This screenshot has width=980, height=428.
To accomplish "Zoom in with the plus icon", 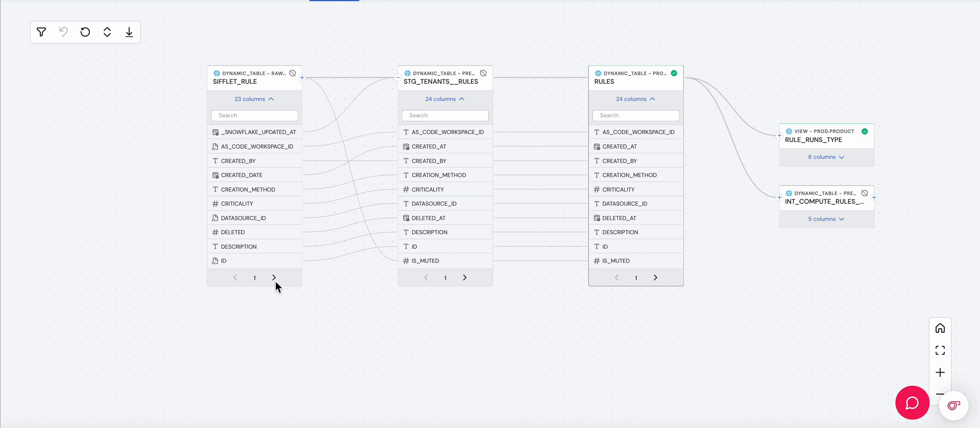I will (940, 372).
